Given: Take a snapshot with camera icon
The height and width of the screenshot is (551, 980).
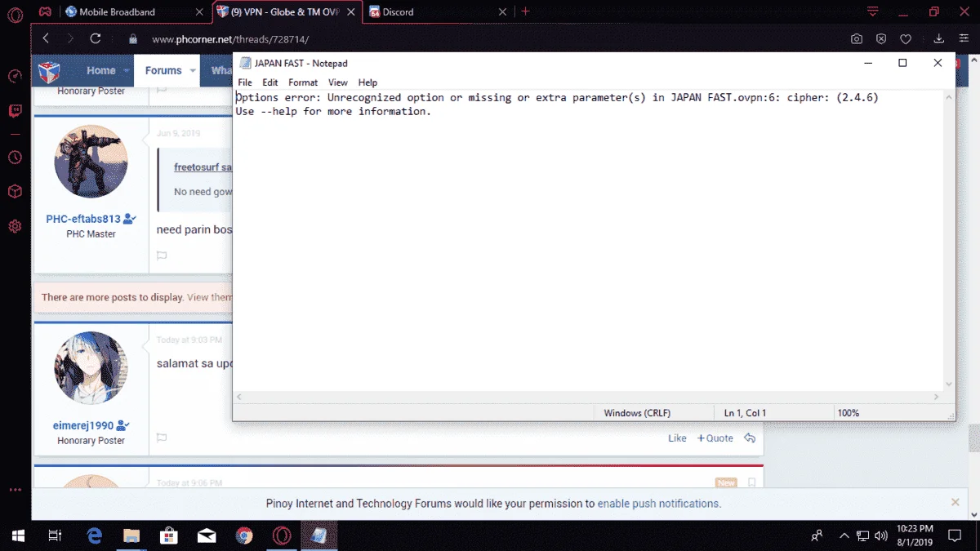Looking at the screenshot, I should (x=856, y=38).
